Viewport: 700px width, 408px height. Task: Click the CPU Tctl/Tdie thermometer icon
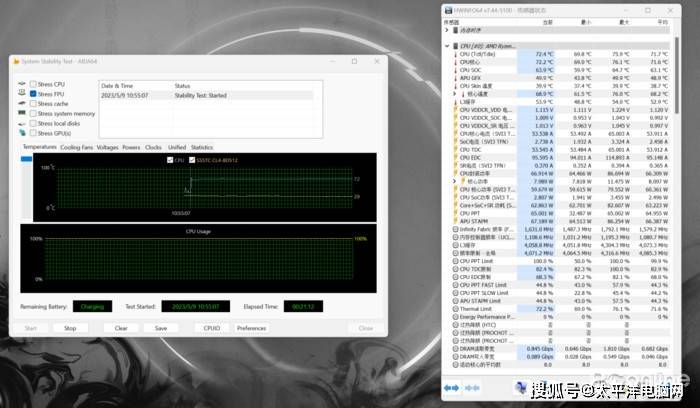pos(456,54)
